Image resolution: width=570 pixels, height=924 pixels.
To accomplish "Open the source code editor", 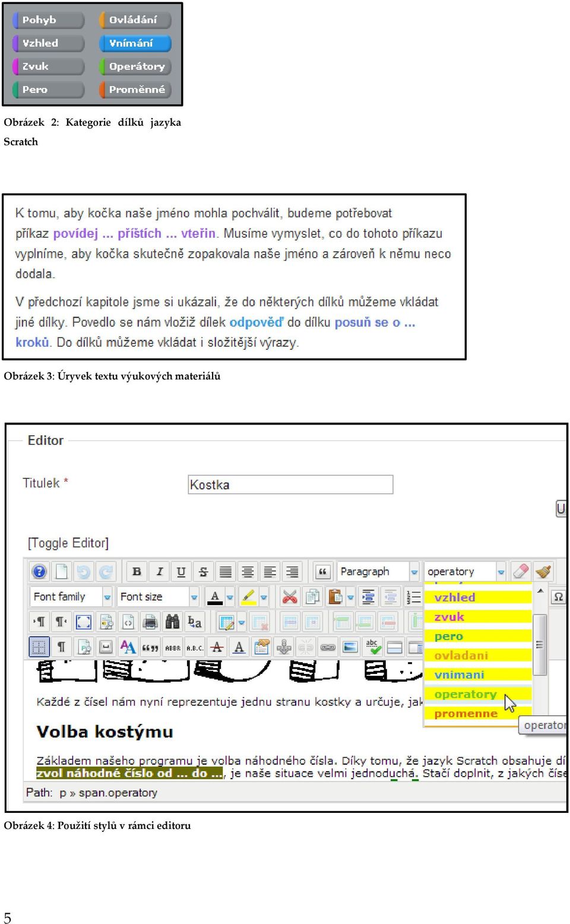I will [128, 622].
